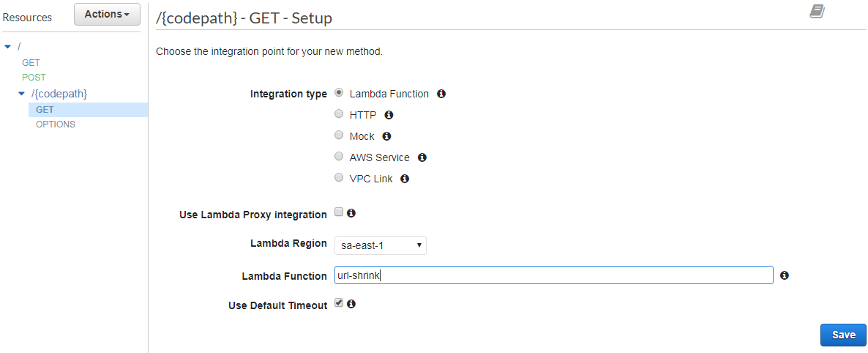Open the Actions dropdown menu

(107, 14)
